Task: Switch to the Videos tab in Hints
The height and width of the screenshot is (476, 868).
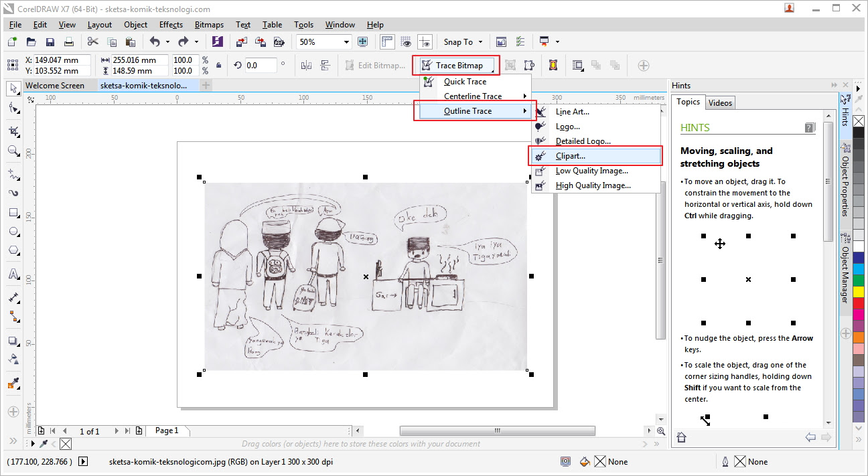Action: (x=720, y=102)
